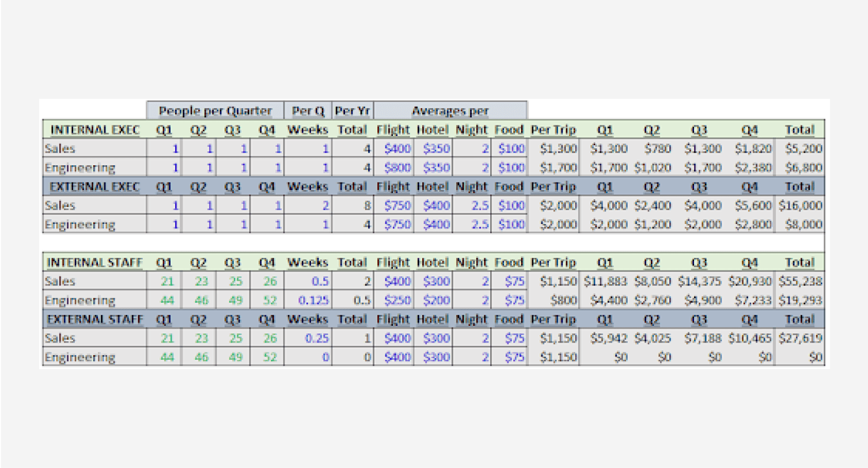Screen dimensions: 868x468
Task: Click the $20,930 Q4 cost cell
Action: point(749,281)
